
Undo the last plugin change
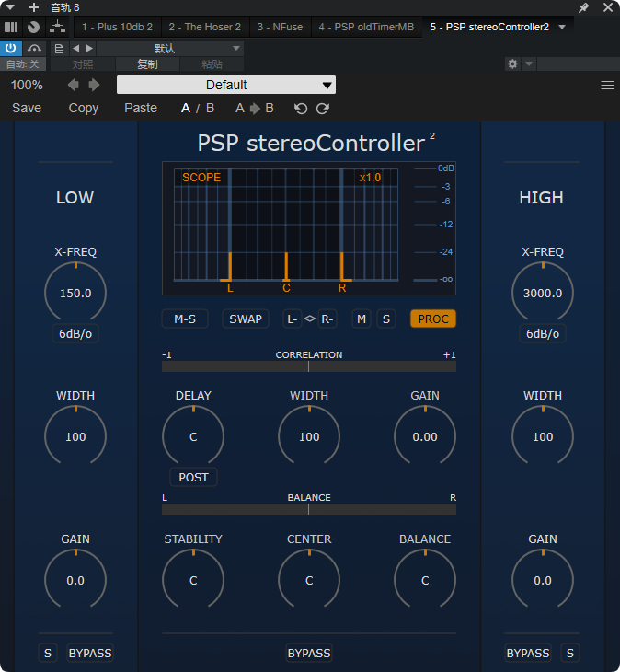(x=301, y=109)
